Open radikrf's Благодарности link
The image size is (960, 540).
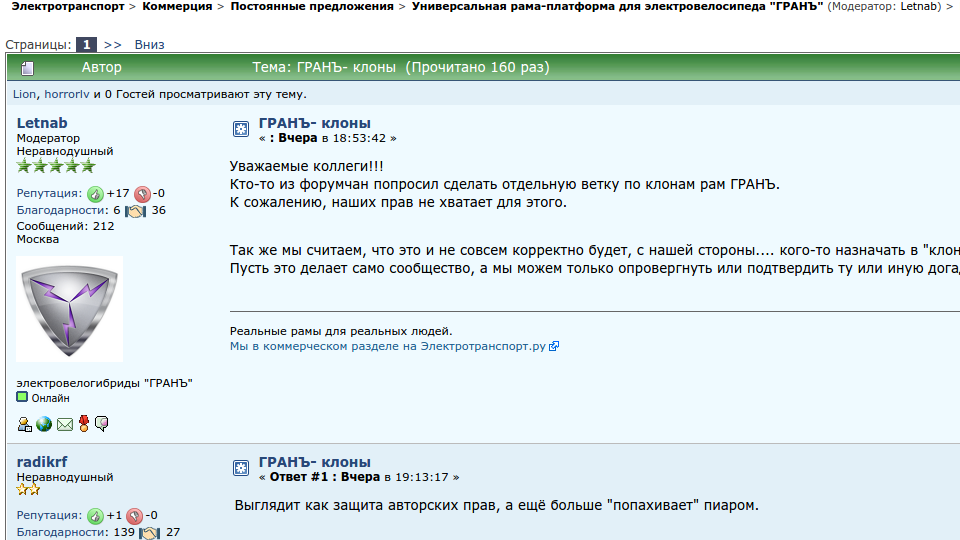point(63,533)
